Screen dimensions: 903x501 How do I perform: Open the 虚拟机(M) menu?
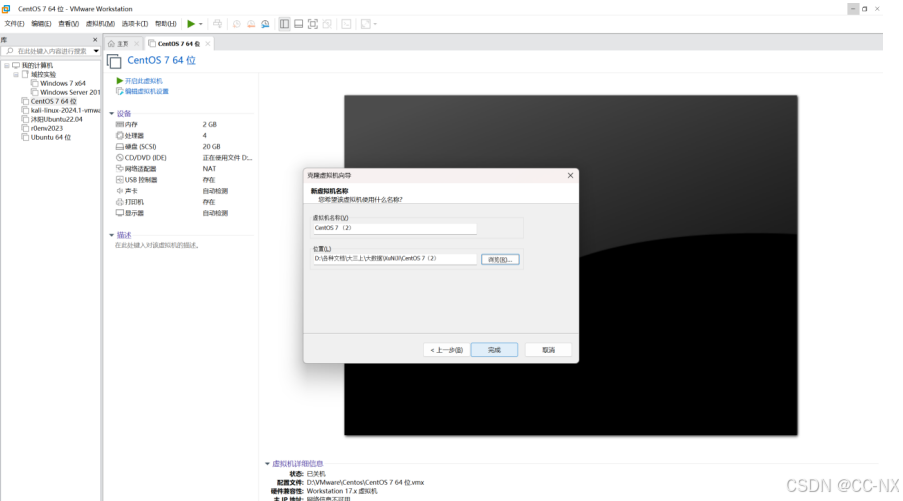[100, 24]
